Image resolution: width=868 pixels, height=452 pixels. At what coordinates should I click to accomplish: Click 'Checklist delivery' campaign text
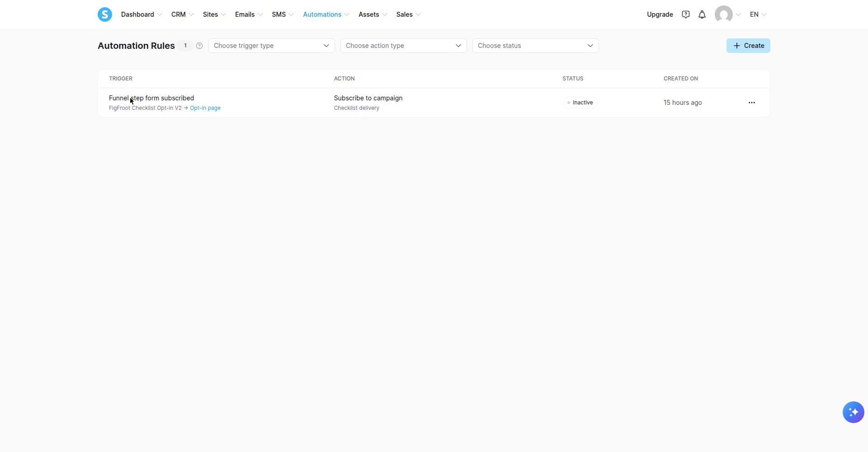[357, 108]
